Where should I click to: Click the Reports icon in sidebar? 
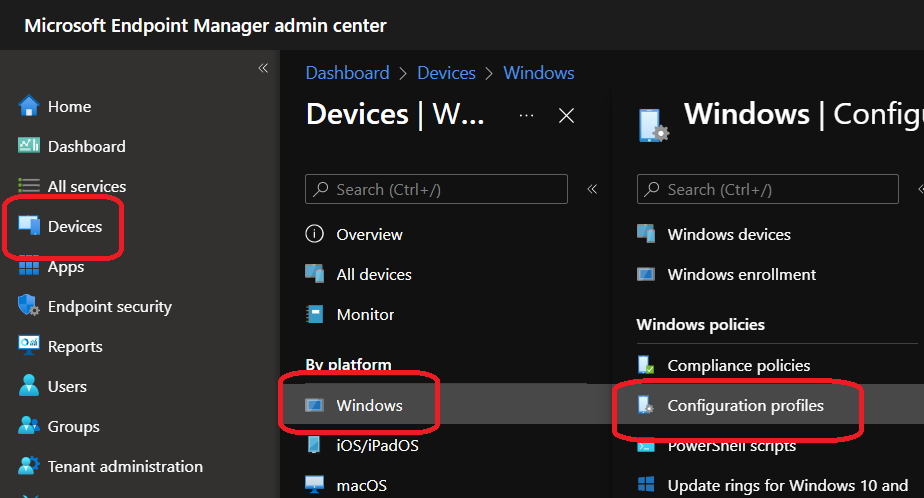click(28, 346)
